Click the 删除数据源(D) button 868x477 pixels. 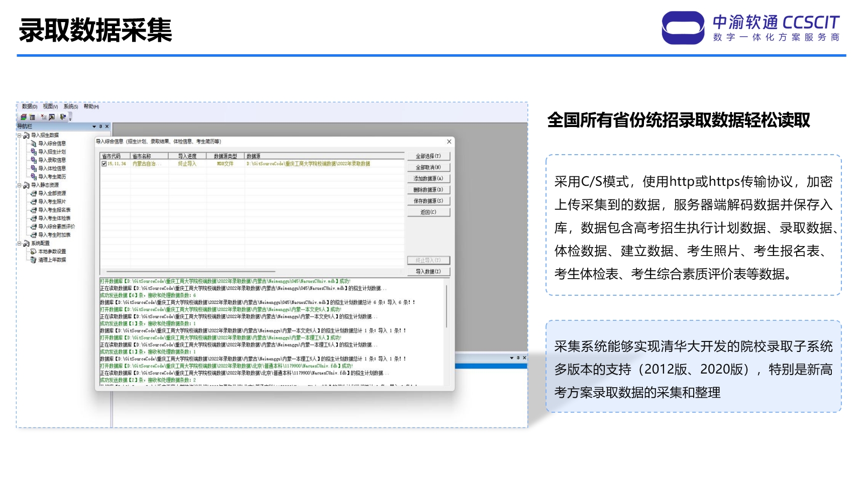(x=428, y=190)
